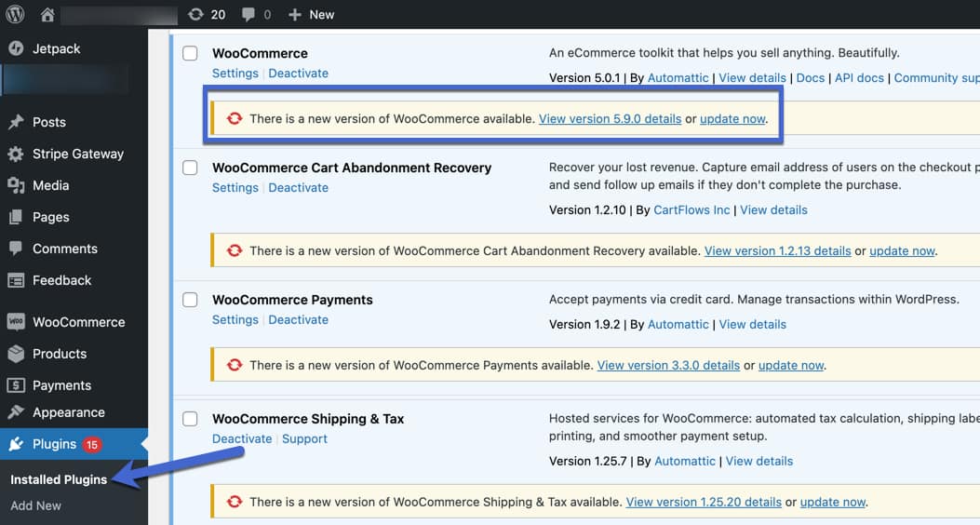This screenshot has width=980, height=525.
Task: Open Support link for Shipping & Tax
Action: 304,438
